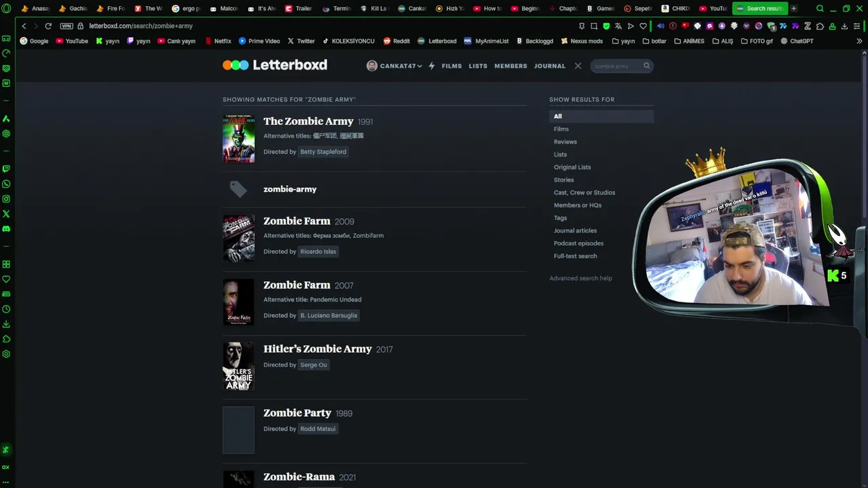The image size is (868, 488).
Task: Open the ChatGPT bookmark
Action: point(797,41)
